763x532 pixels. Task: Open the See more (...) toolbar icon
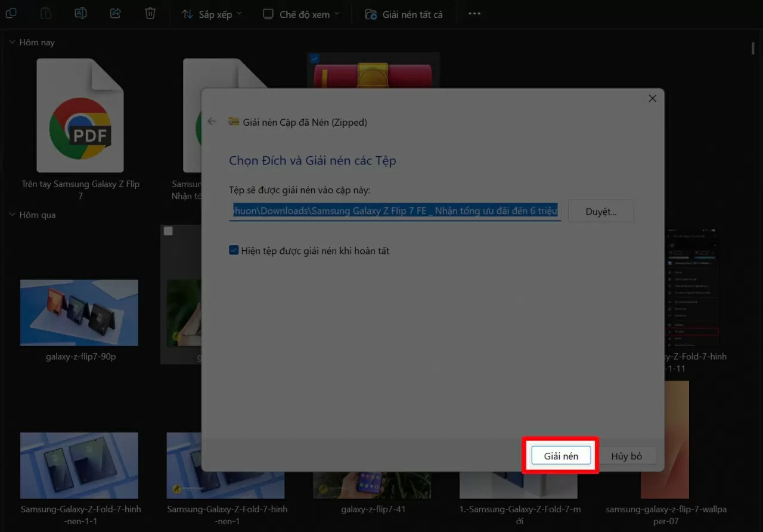tap(474, 14)
